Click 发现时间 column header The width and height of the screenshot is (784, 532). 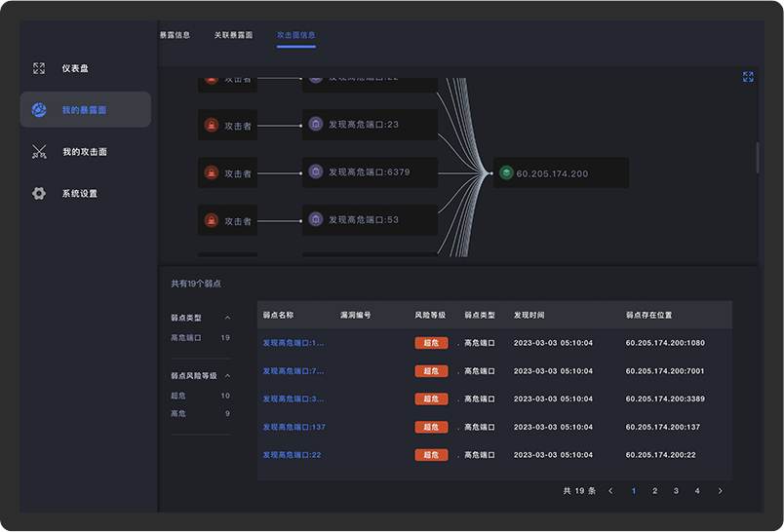click(x=529, y=315)
